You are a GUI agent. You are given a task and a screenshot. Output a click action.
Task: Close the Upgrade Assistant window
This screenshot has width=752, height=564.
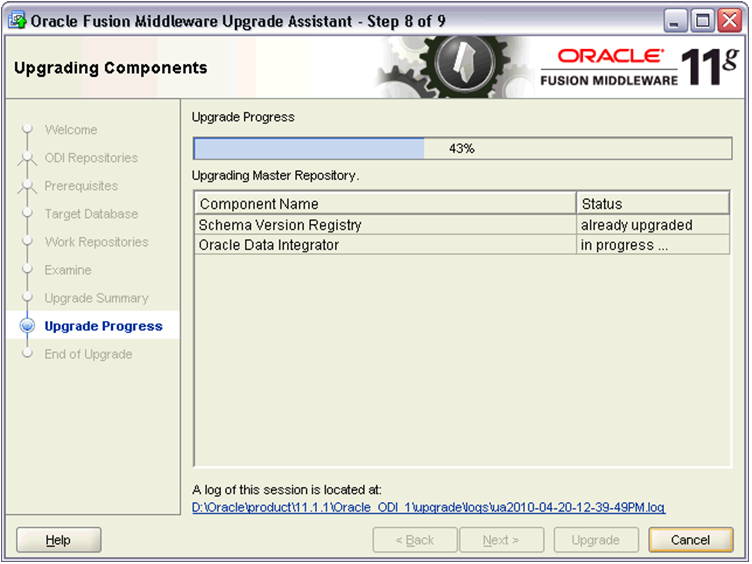coord(729,21)
